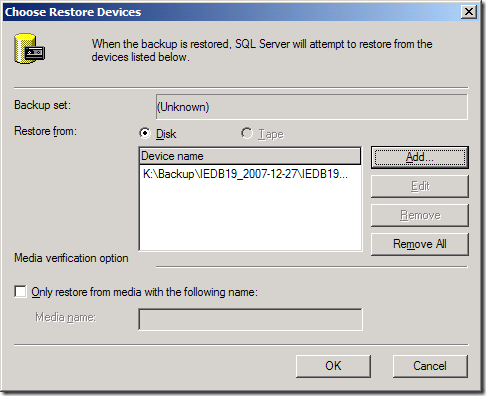Click the Media name input field
Viewport: 486px width, 396px height.
(x=250, y=319)
